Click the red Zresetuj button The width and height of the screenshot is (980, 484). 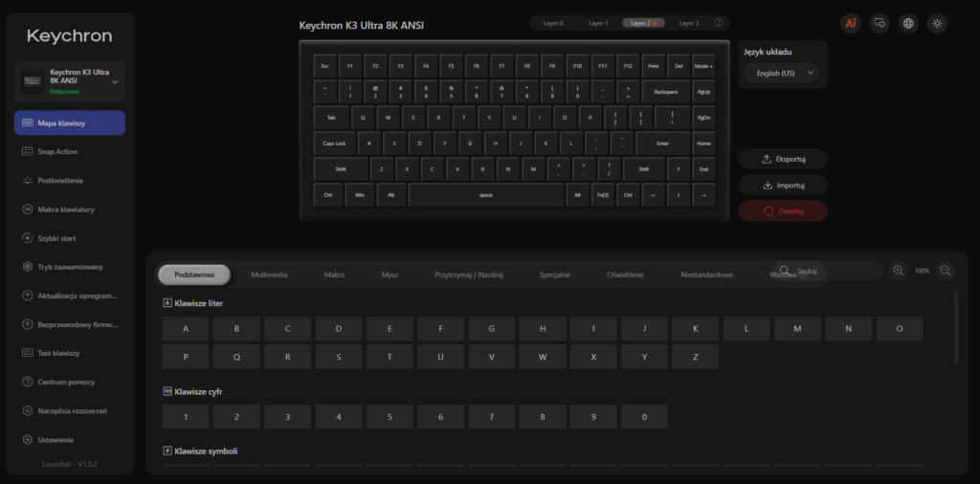point(783,211)
